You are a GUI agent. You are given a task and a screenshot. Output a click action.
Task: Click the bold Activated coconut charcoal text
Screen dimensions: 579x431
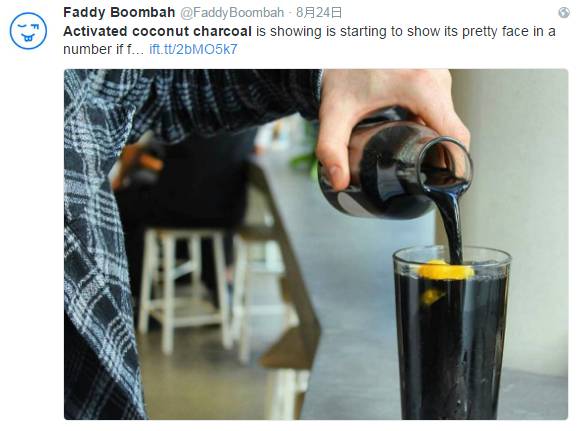tap(157, 31)
